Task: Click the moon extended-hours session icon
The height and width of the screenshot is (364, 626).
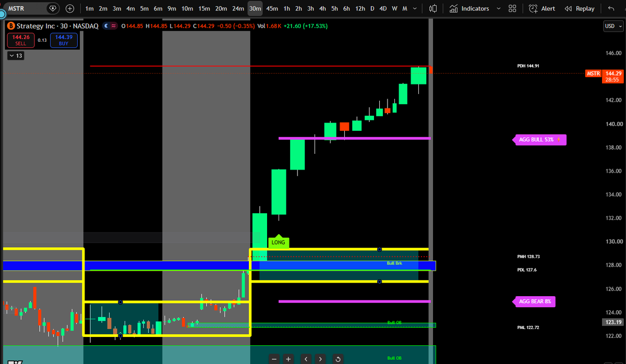Action: click(x=106, y=26)
